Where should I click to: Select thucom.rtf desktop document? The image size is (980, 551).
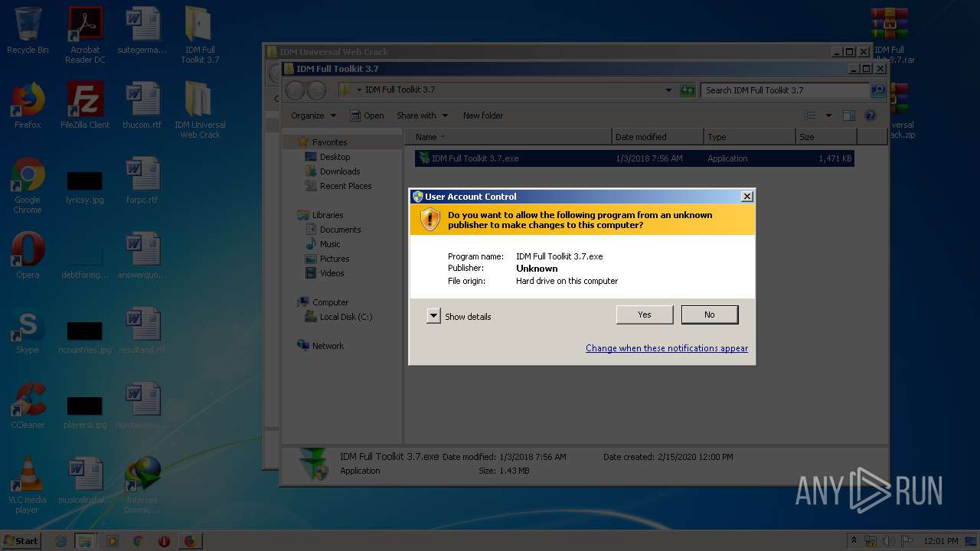pyautogui.click(x=142, y=105)
